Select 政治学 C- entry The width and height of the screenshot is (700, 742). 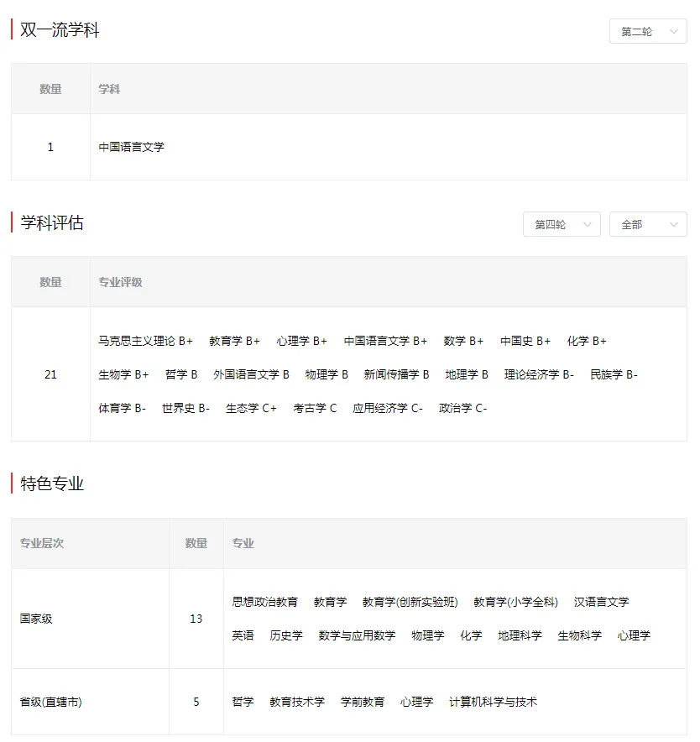[x=462, y=409]
